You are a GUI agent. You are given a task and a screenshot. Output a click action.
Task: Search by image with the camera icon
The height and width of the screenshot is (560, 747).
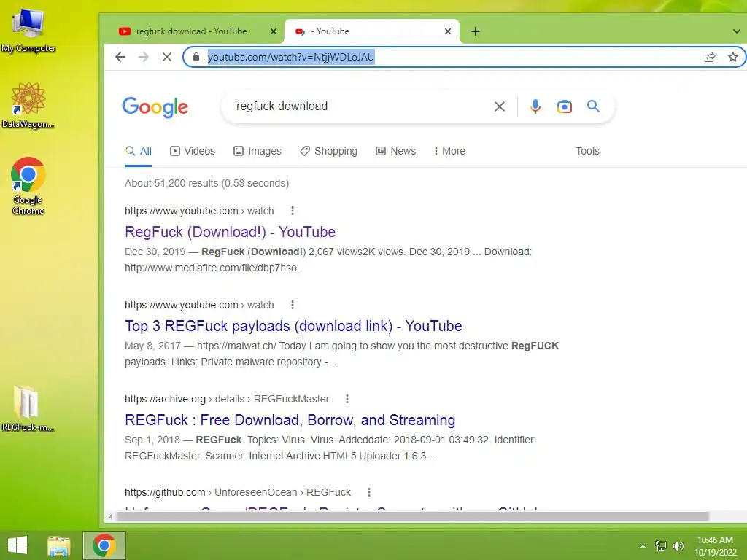tap(565, 106)
